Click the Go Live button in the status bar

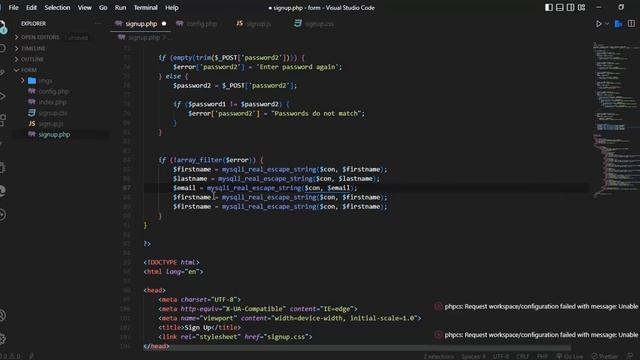[x=570, y=356]
